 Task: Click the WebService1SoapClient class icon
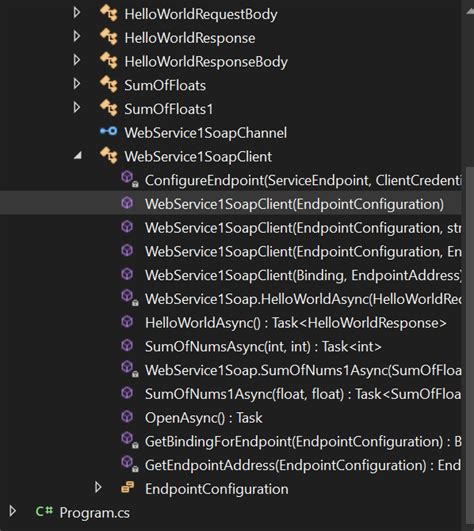[x=109, y=156]
